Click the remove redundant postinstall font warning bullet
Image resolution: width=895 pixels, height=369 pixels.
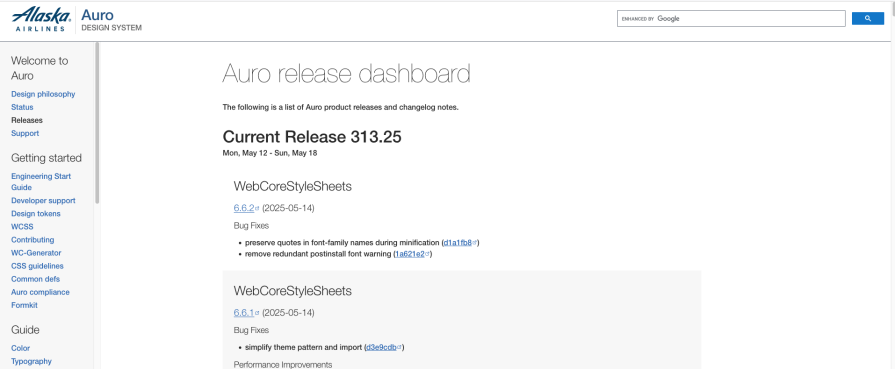338,254
